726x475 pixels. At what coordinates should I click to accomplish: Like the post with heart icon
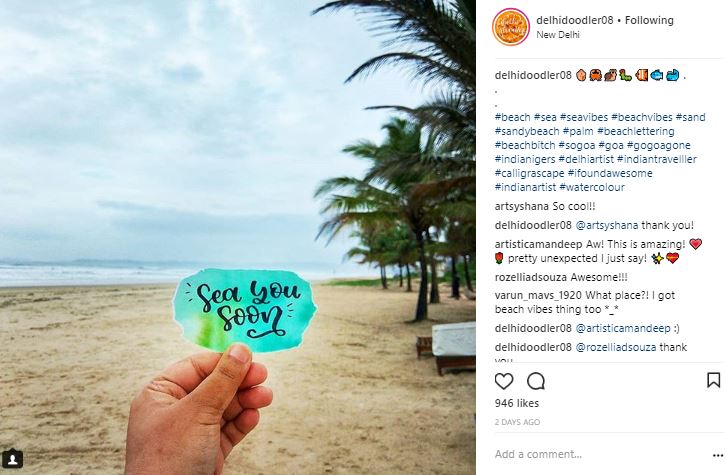pyautogui.click(x=504, y=381)
